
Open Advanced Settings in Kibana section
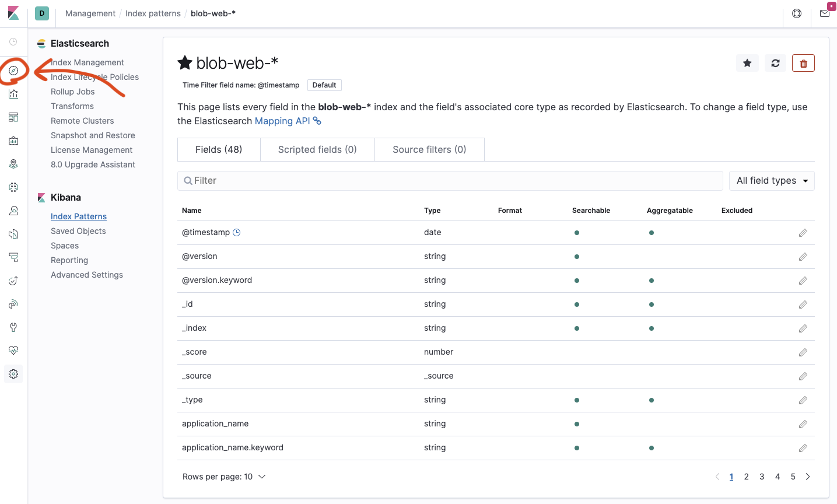pos(87,275)
